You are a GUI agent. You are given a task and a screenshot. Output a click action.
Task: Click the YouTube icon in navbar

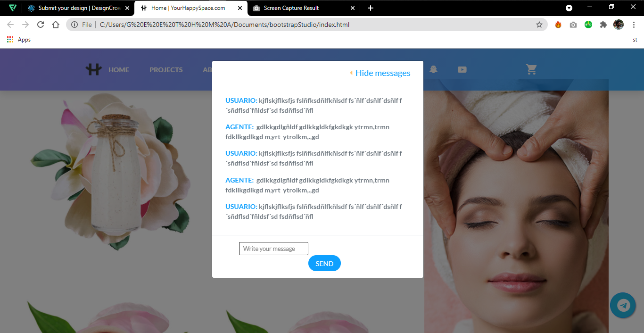coord(462,70)
